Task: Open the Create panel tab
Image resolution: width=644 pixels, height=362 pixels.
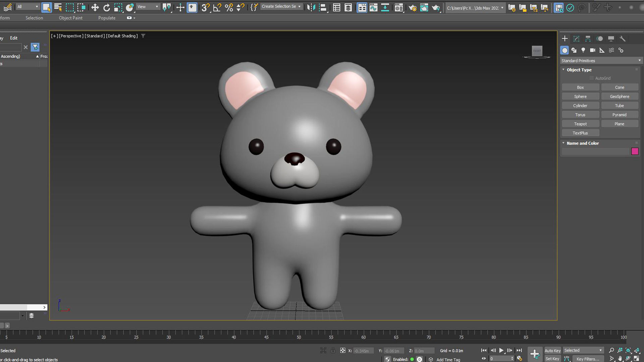Action: [565, 39]
